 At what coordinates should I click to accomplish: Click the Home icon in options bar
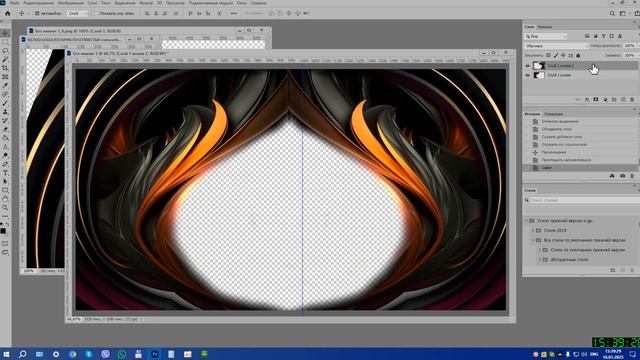(x=7, y=13)
